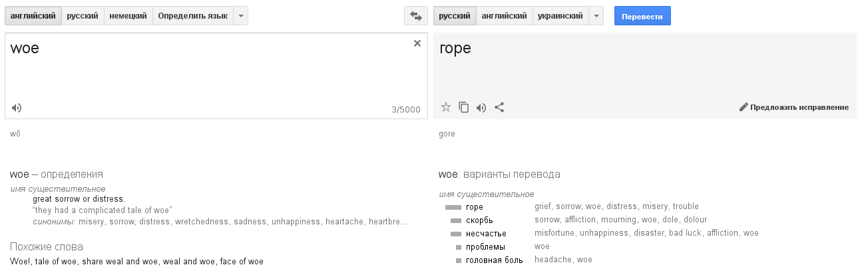Screen dimensions: 868x273
Task: Select украинский as target language
Action: 560,16
